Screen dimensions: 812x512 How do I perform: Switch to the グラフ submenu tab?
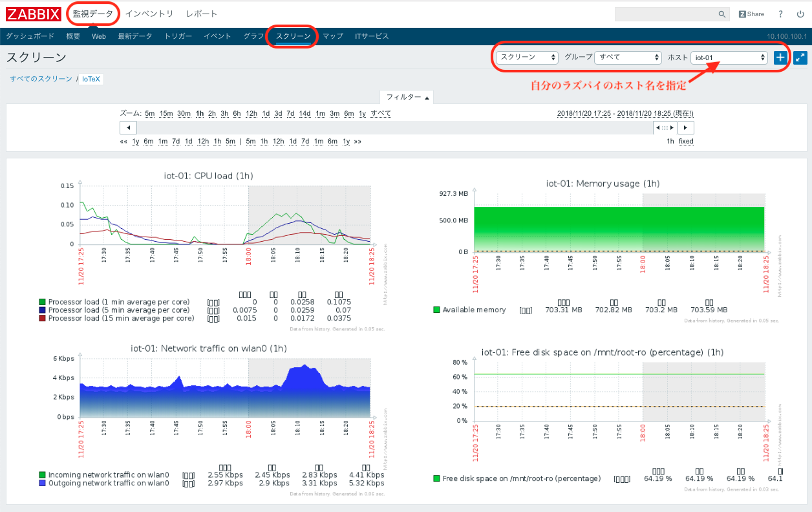pos(253,36)
